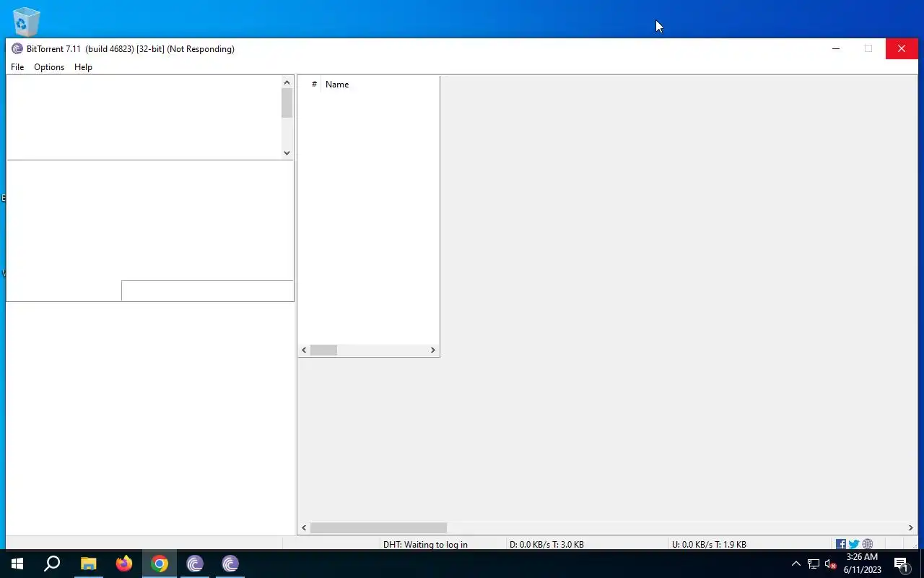Click the BitTorrent taskbar icon farthest from Chrome
Image resolution: width=924 pixels, height=578 pixels.
point(230,564)
